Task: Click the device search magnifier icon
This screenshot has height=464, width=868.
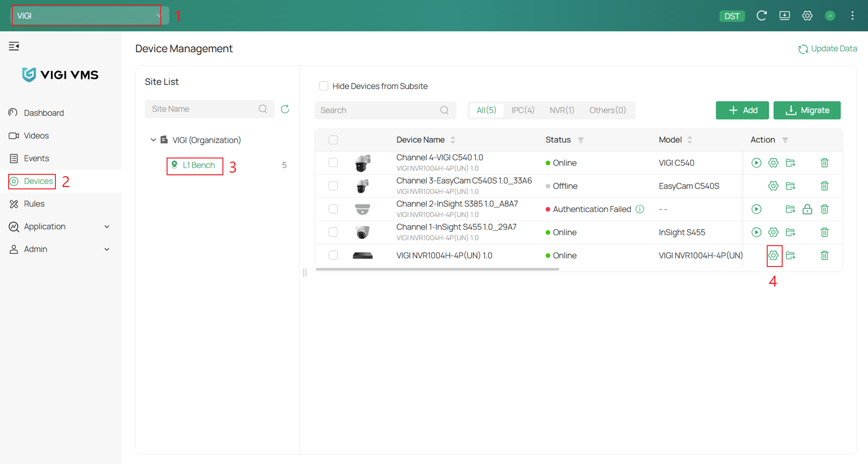Action: tap(444, 110)
